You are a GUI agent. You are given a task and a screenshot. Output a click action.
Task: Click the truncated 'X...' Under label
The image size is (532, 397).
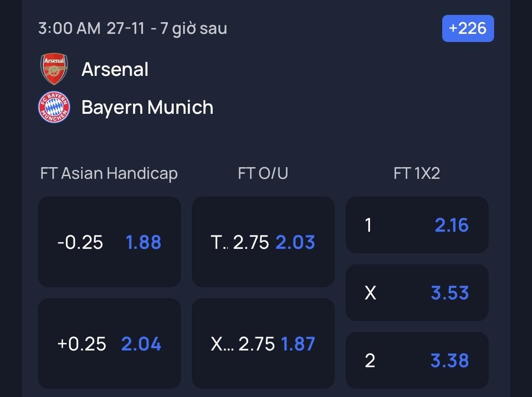[x=222, y=344]
